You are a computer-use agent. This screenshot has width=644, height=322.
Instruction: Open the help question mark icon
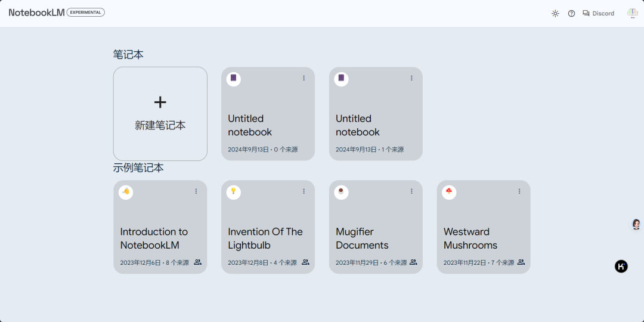571,13
